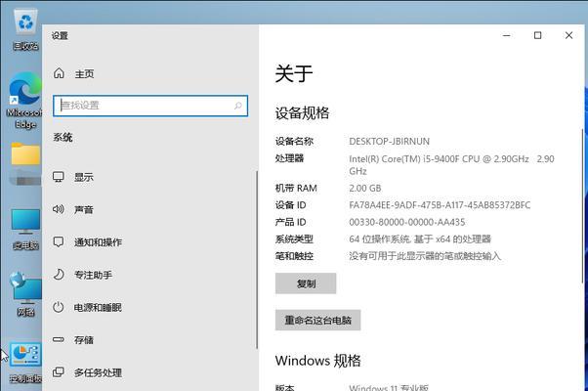Click the 关于 page title
Screen dimensions: 588x391
click(294, 73)
